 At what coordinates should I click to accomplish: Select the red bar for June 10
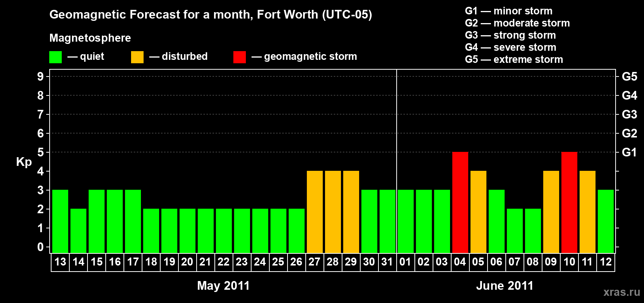click(x=569, y=202)
